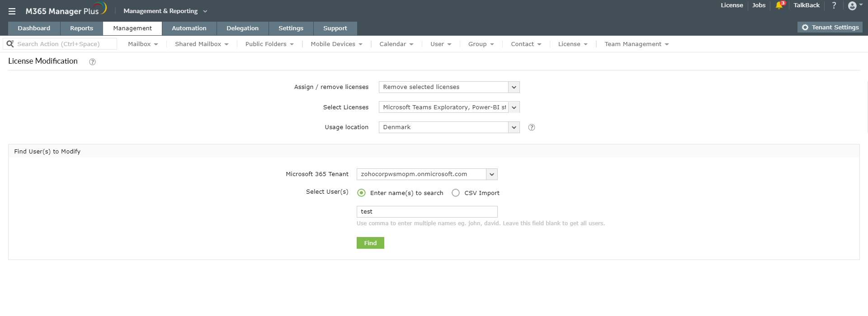Switch to the Reports tab
Screen dimensions: 868x316
(x=81, y=28)
